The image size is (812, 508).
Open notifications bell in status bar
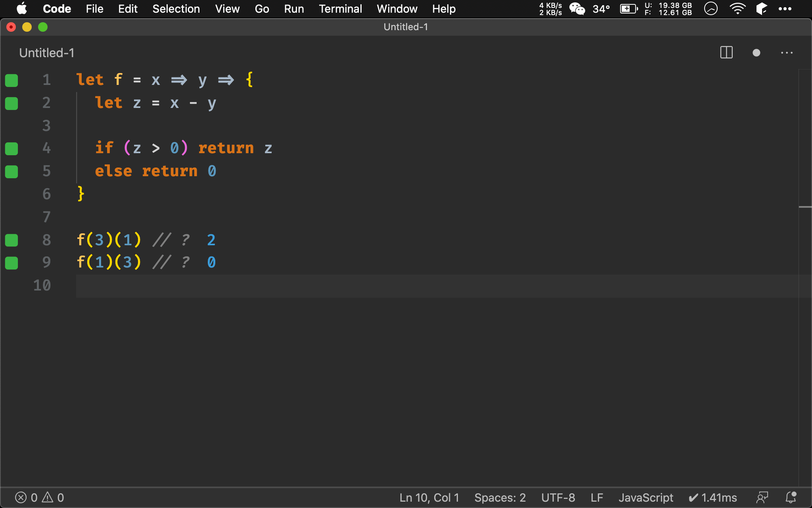pyautogui.click(x=791, y=497)
